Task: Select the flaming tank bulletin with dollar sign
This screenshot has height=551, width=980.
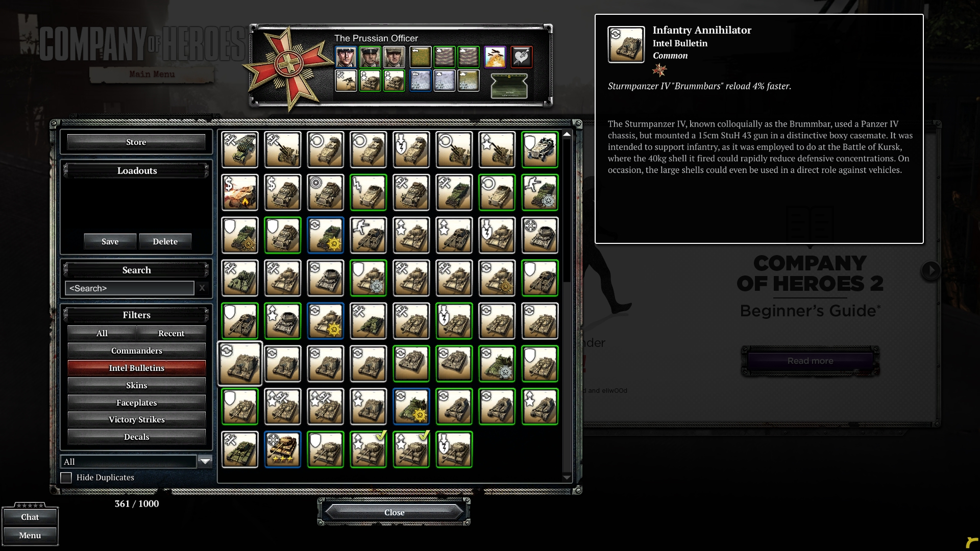Action: (x=240, y=192)
